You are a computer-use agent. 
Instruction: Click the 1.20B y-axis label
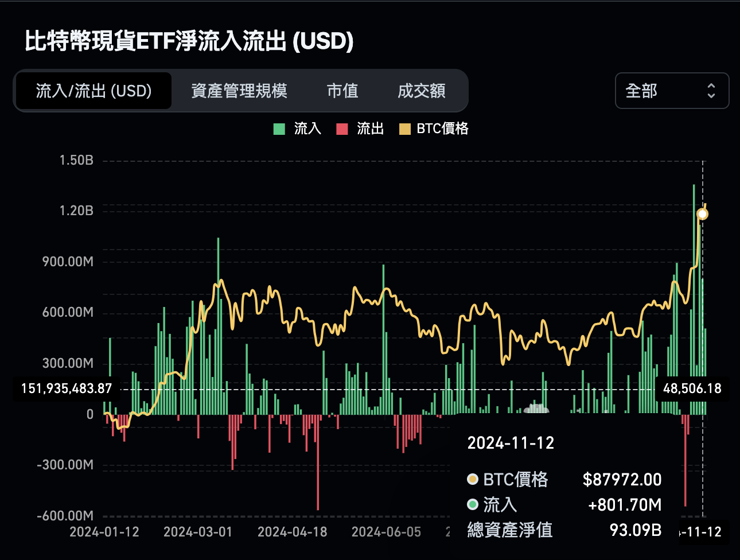coord(76,211)
